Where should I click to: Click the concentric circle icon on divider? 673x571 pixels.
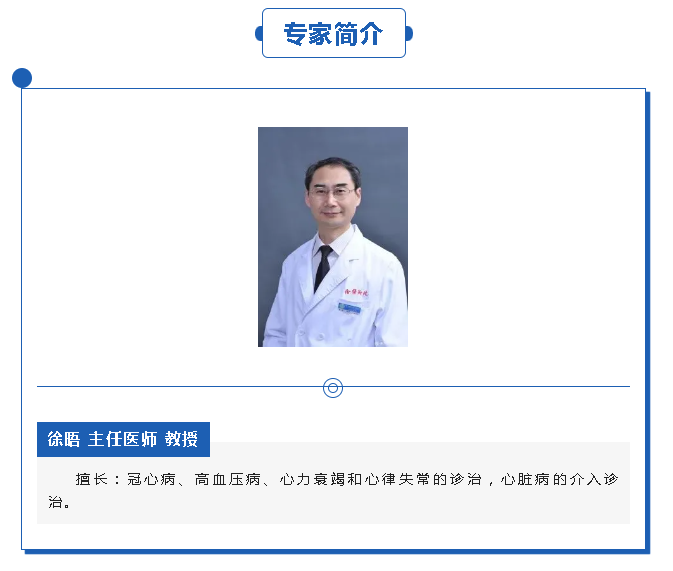point(333,388)
